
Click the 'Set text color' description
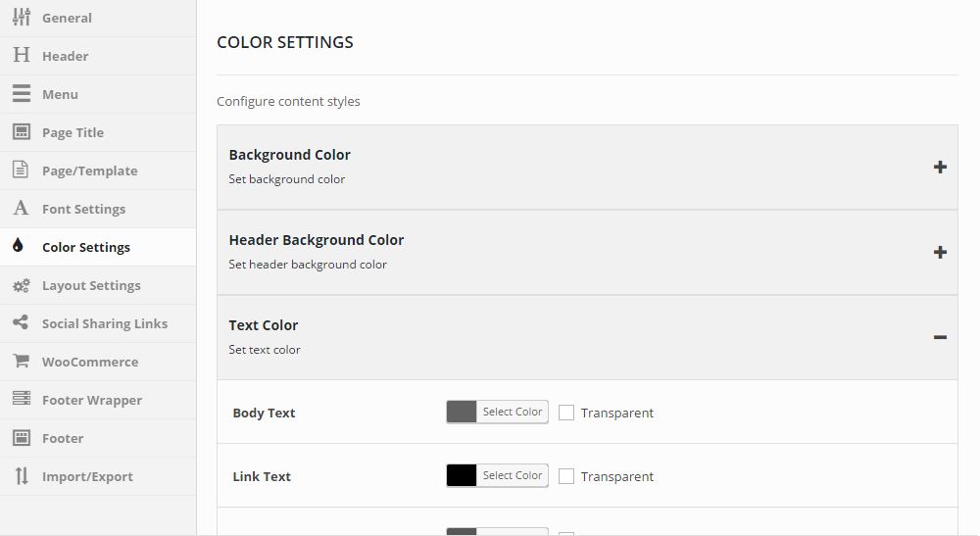265,350
